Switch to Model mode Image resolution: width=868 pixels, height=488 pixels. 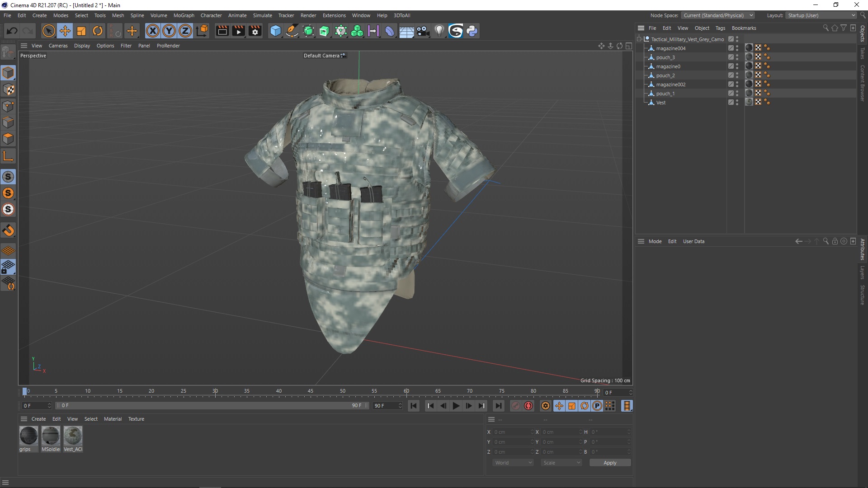tap(8, 73)
